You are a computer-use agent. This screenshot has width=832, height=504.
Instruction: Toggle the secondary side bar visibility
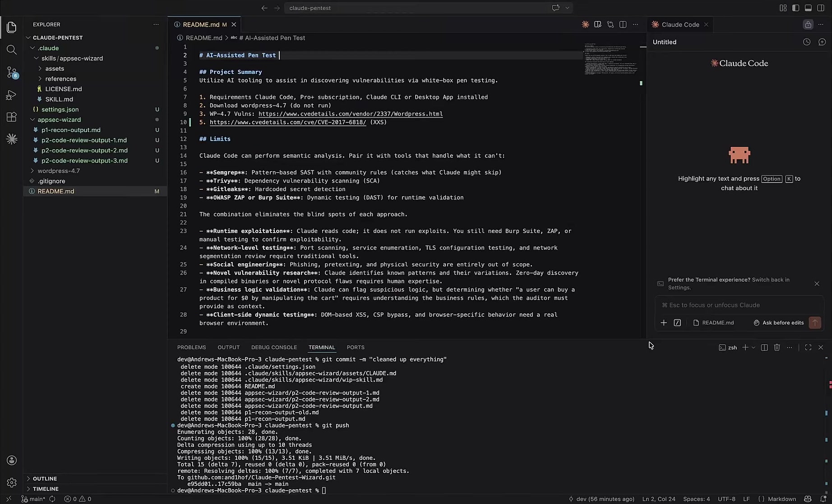click(x=821, y=8)
